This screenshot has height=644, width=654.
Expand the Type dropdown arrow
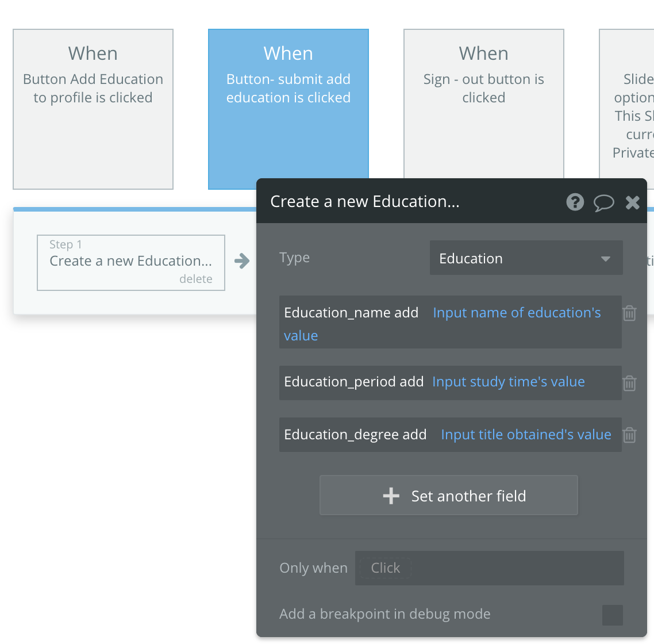pos(605,259)
